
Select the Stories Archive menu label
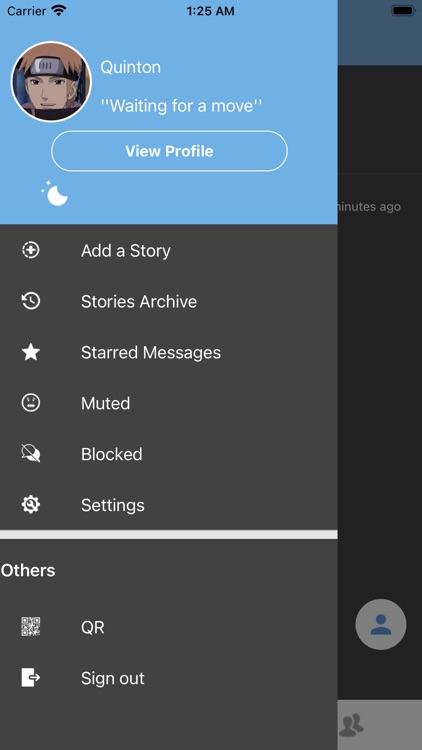point(139,301)
